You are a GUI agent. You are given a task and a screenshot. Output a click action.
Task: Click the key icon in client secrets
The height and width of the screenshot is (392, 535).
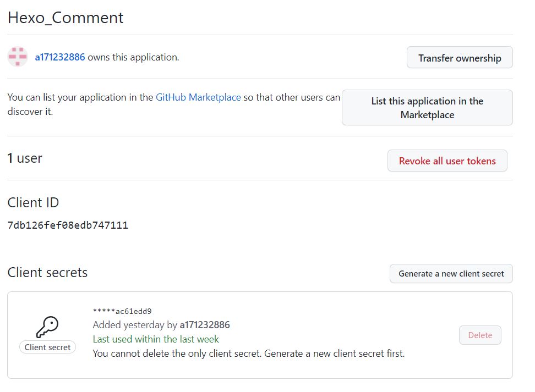coord(47,327)
